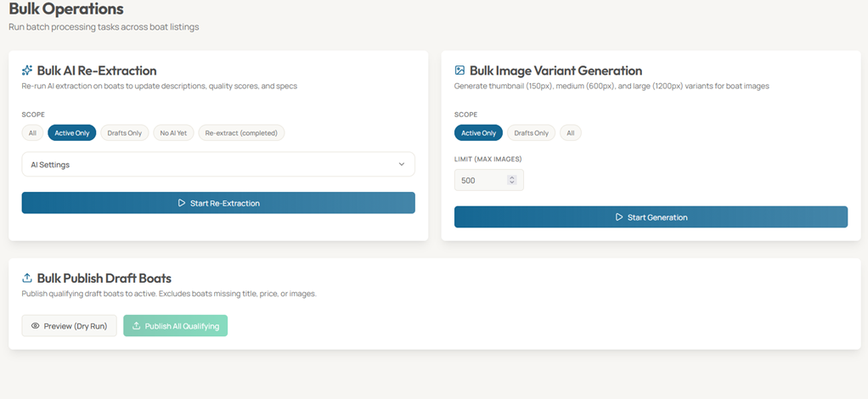Image resolution: width=868 pixels, height=399 pixels.
Task: Click the eye icon in Preview button
Action: (x=36, y=326)
